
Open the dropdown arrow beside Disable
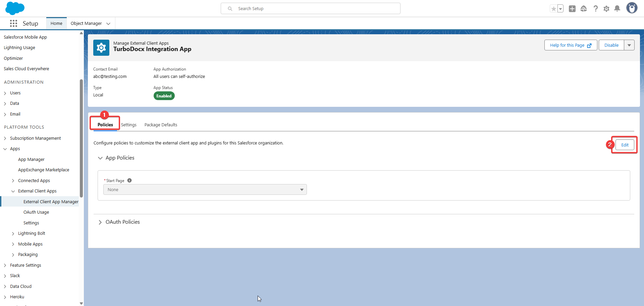(x=629, y=45)
